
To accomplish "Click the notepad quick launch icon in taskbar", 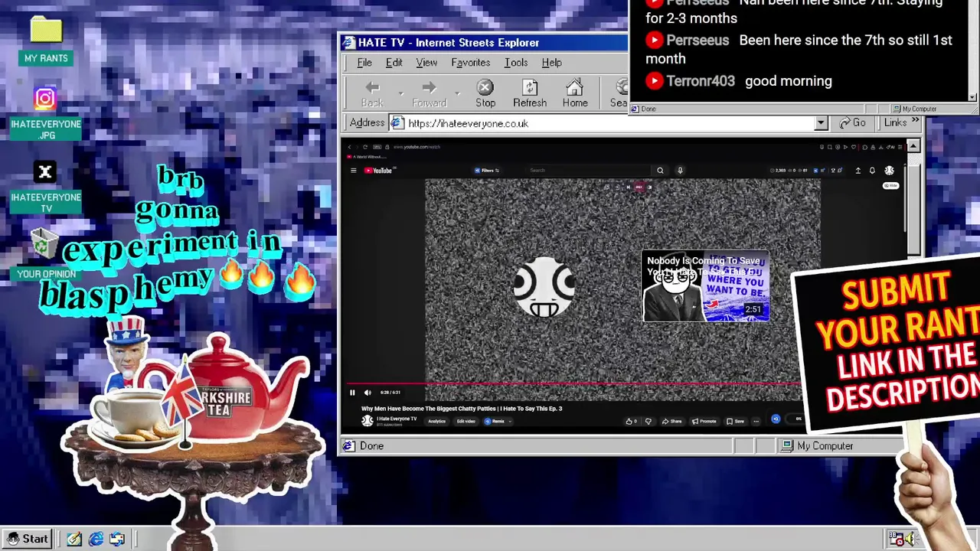I will pyautogui.click(x=74, y=539).
